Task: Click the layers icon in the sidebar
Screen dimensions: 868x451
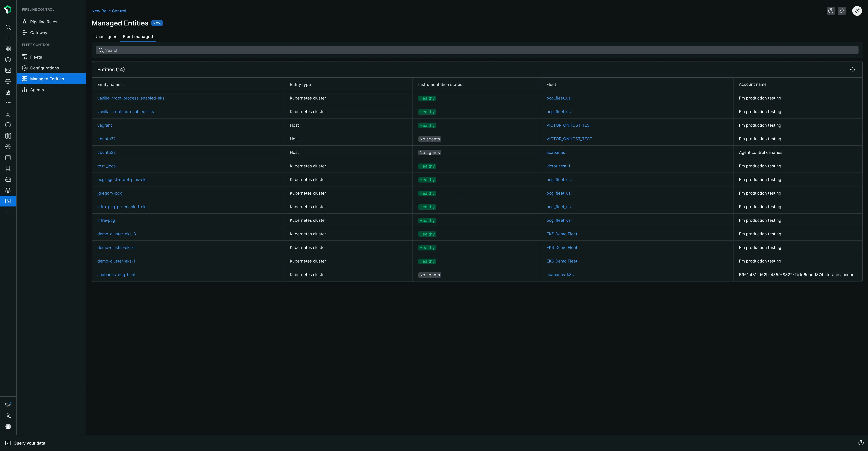Action: click(x=8, y=190)
